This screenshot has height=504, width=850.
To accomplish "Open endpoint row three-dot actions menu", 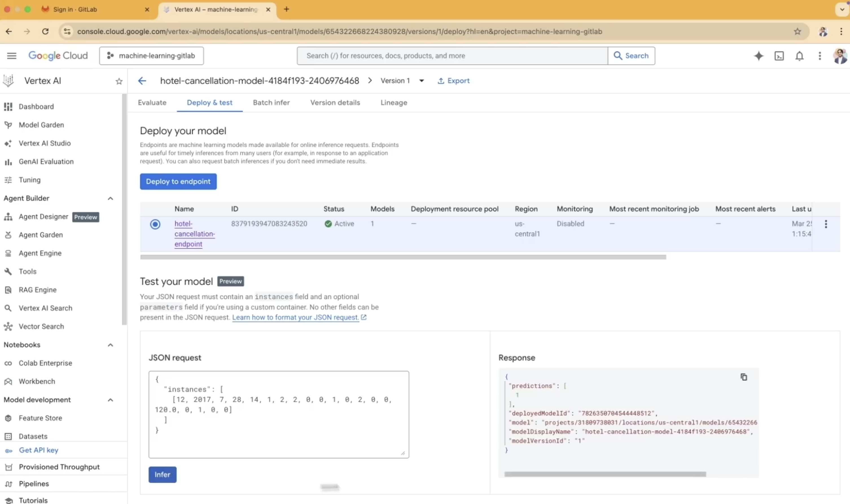I will tap(825, 224).
